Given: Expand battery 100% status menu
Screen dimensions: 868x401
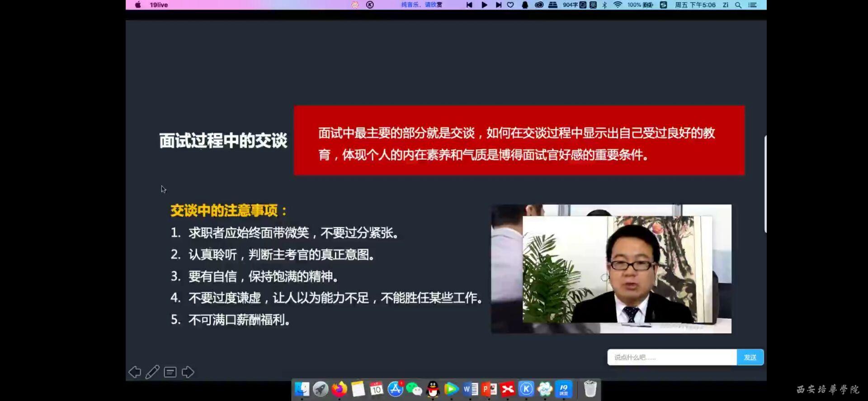Looking at the screenshot, I should (640, 5).
